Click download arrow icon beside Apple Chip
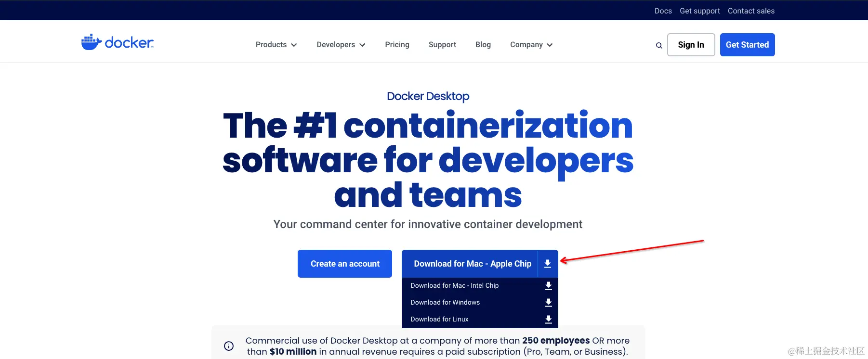 coord(548,264)
